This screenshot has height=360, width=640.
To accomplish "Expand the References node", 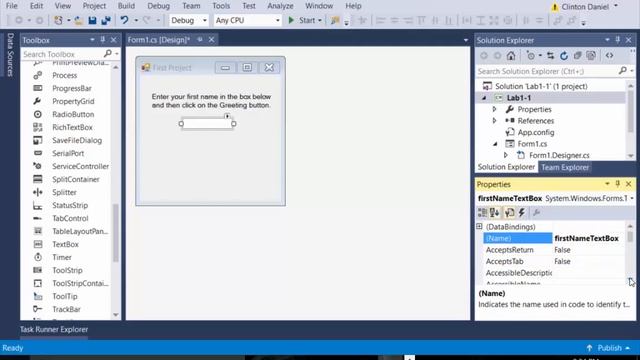I will click(x=494, y=121).
